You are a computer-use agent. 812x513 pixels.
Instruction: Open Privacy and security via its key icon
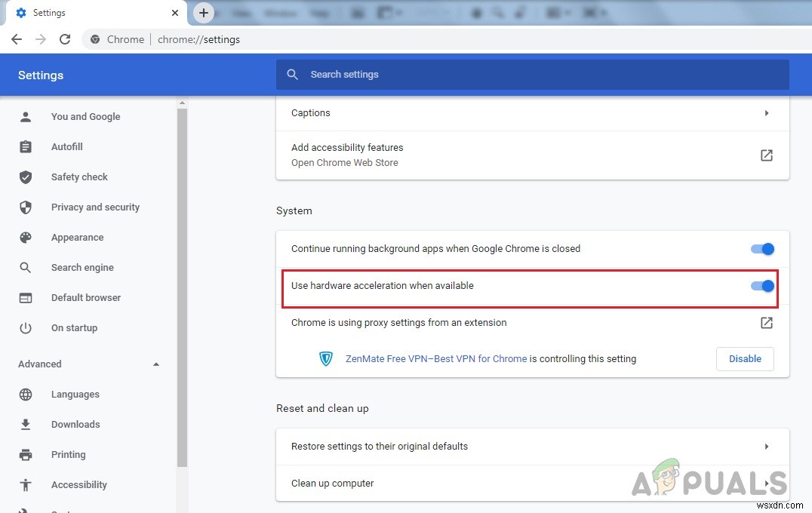pos(26,207)
